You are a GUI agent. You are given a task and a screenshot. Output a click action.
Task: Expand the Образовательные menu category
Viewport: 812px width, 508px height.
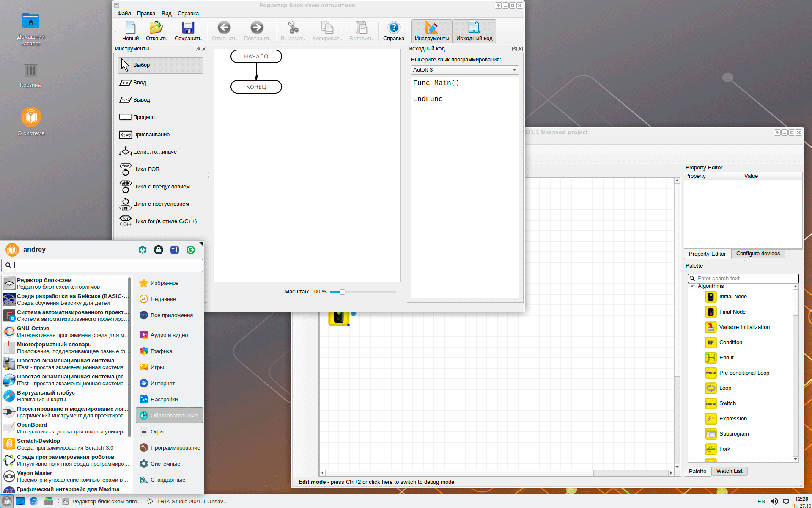pos(169,415)
